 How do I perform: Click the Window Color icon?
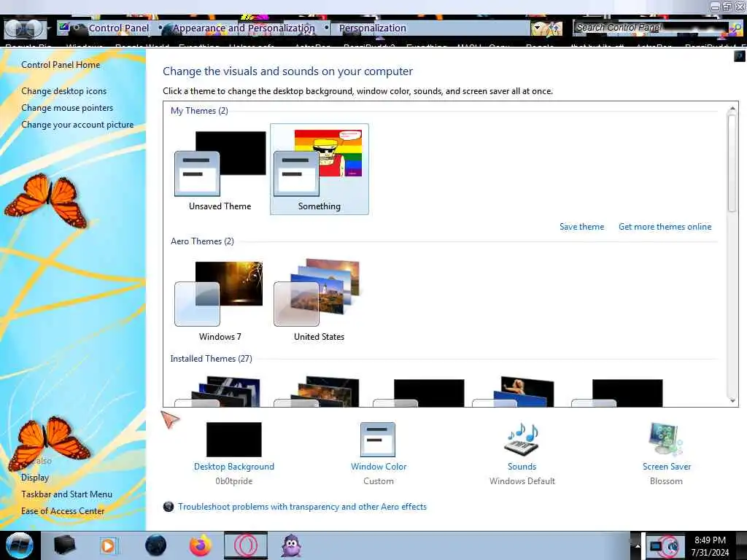378,440
